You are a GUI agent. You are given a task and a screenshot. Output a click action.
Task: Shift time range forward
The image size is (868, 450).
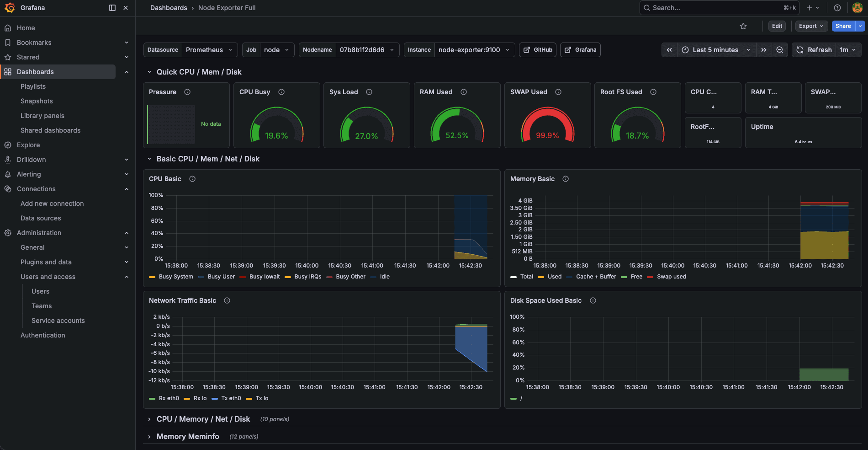[x=764, y=50]
